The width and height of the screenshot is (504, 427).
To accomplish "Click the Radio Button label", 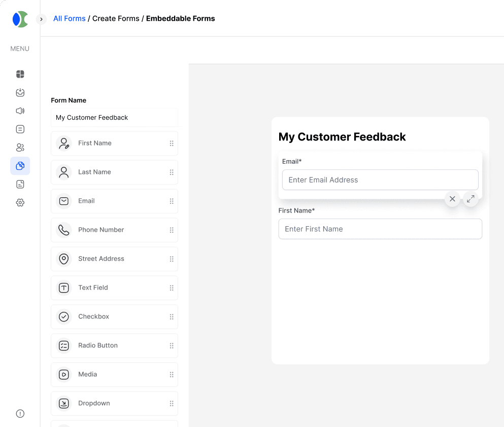I will click(98, 345).
